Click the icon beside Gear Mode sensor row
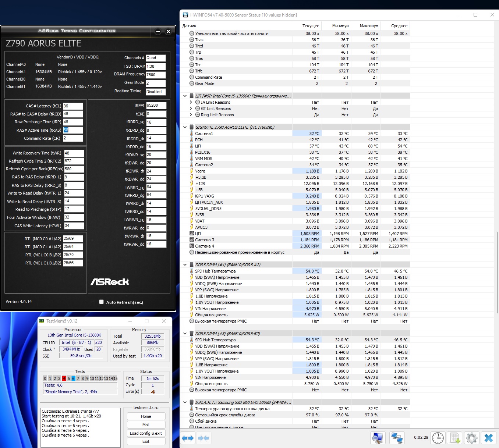This screenshot has height=448, width=499. coord(192,83)
